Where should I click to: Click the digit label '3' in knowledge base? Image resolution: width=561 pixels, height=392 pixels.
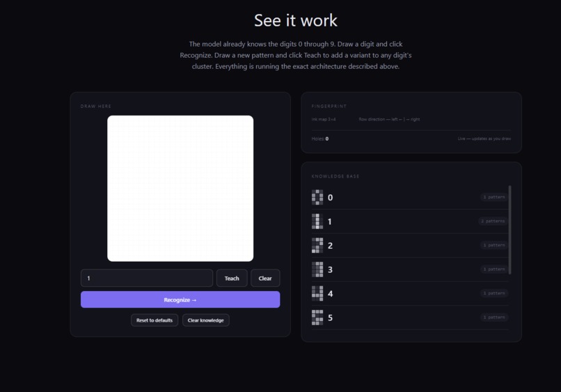pyautogui.click(x=330, y=269)
